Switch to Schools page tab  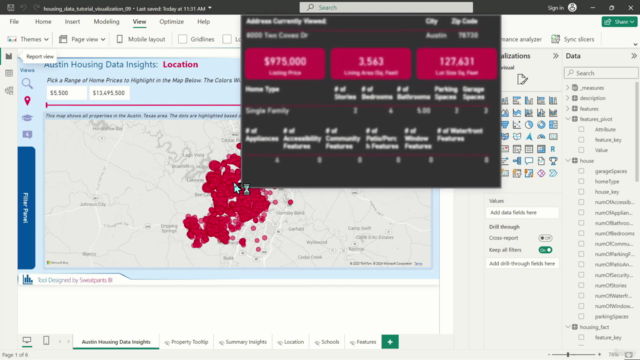coord(327,342)
